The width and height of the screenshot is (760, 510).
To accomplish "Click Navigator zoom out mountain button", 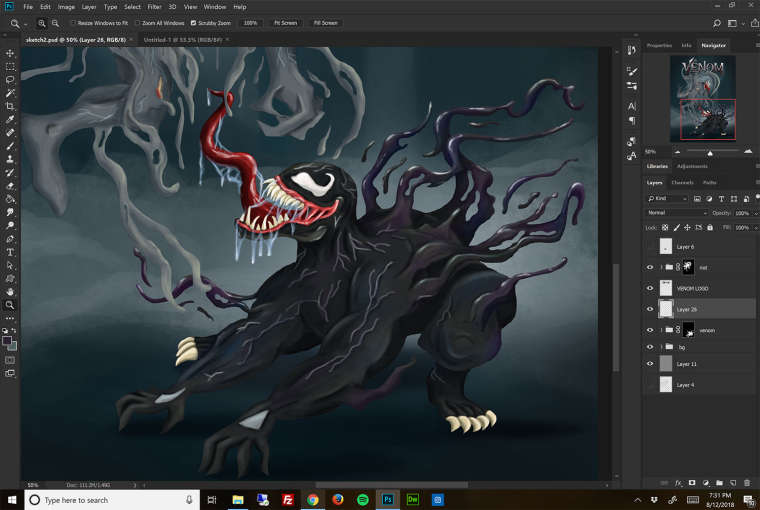I will coord(677,152).
